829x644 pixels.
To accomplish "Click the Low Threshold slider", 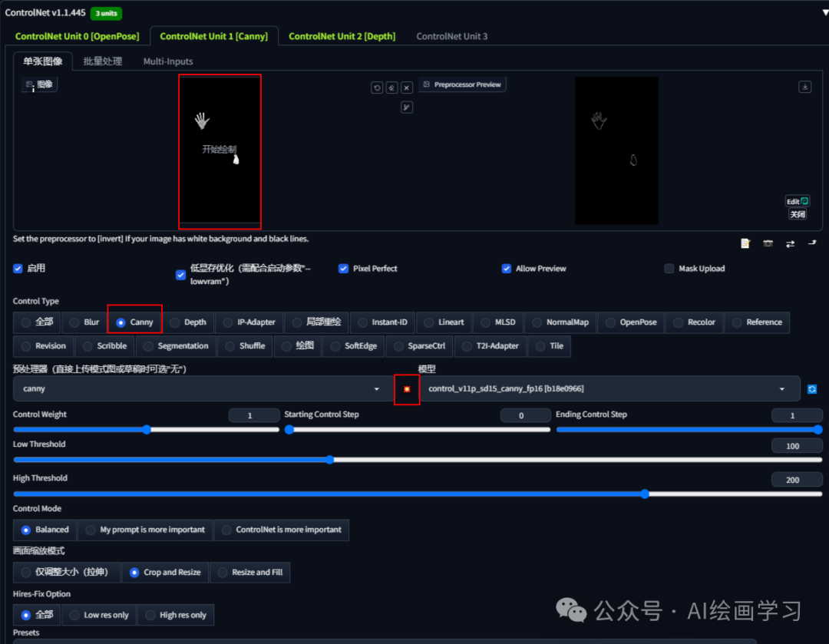I will (x=418, y=460).
